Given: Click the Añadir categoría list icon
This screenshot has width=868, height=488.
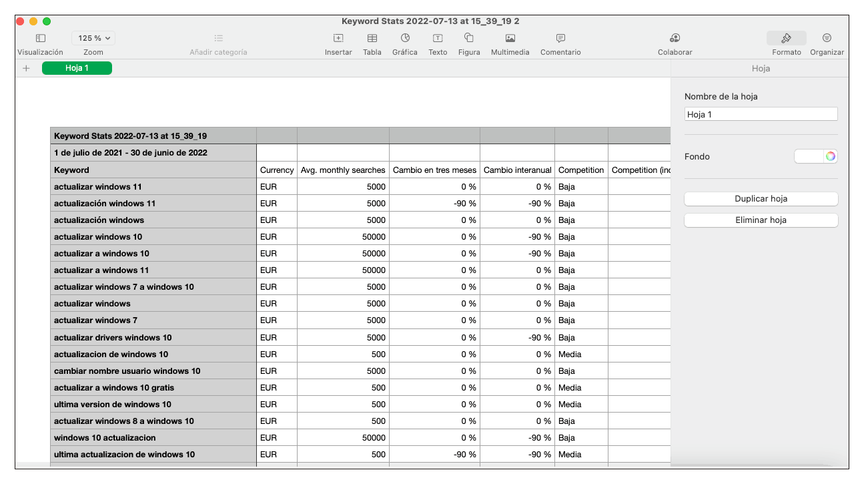Looking at the screenshot, I should tap(218, 39).
